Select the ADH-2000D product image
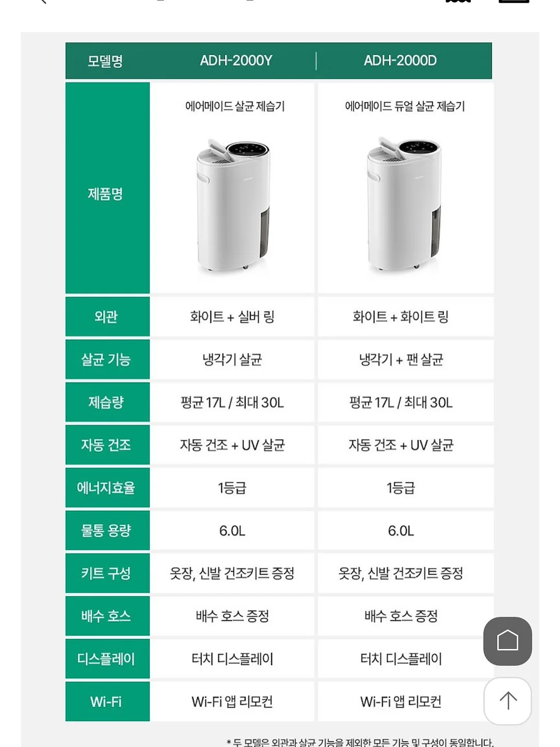 pos(404,205)
